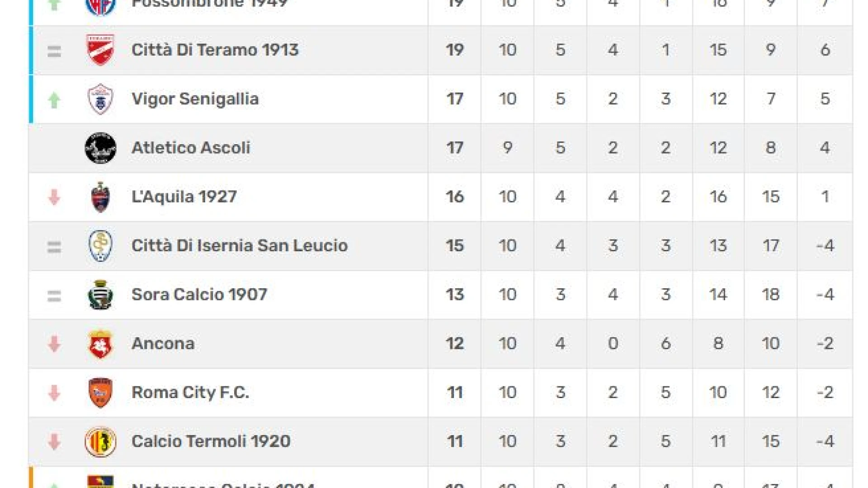Open the Città Di Teramo 1913 team link

[215, 50]
